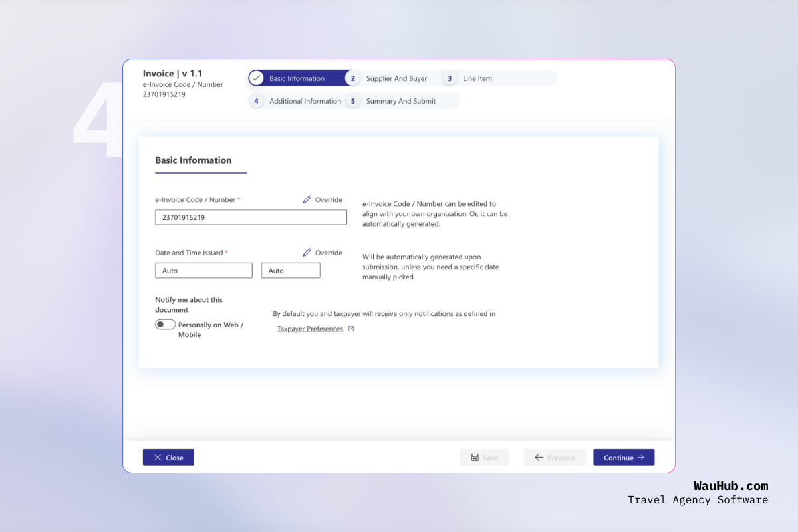
Task: Open the Basic Information step
Action: tap(297, 78)
